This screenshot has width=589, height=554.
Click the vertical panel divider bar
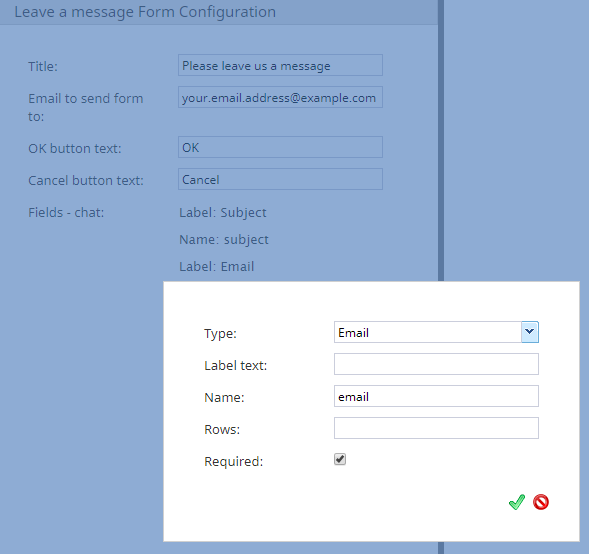click(x=441, y=140)
